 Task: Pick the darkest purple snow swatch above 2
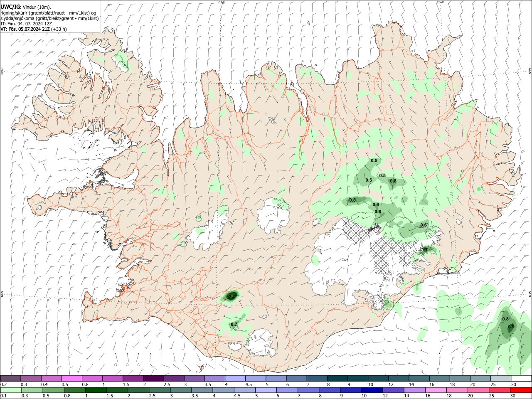(x=153, y=379)
